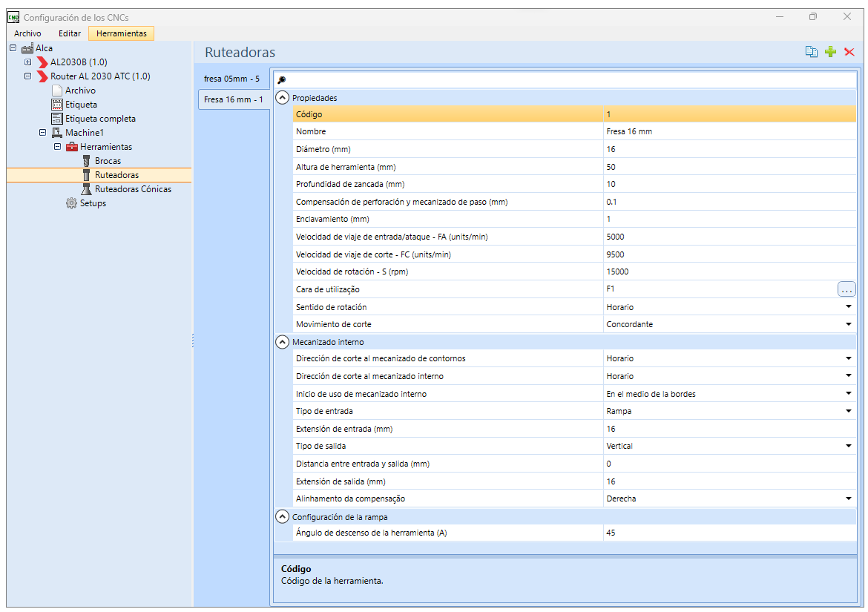
Task: Click the Etiqueta label icon
Action: [x=57, y=105]
